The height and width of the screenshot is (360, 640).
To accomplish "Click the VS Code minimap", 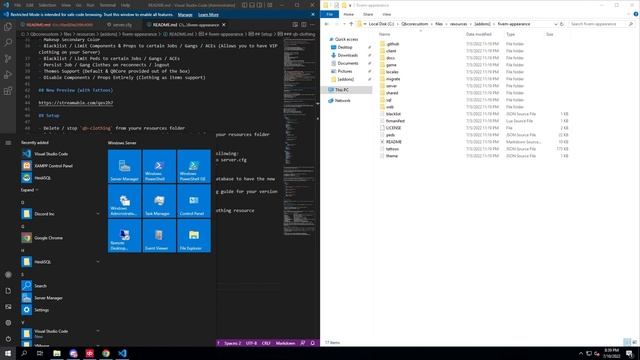I will (299, 137).
